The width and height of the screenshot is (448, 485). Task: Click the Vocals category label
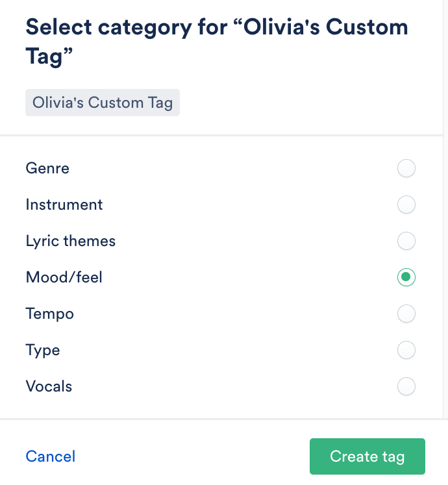click(49, 387)
